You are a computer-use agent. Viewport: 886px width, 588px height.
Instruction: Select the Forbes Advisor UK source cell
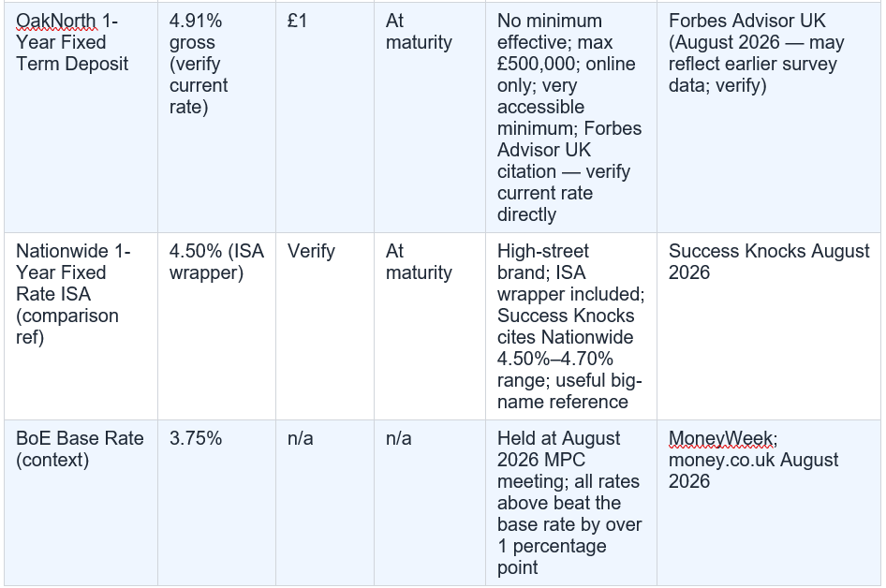click(769, 117)
